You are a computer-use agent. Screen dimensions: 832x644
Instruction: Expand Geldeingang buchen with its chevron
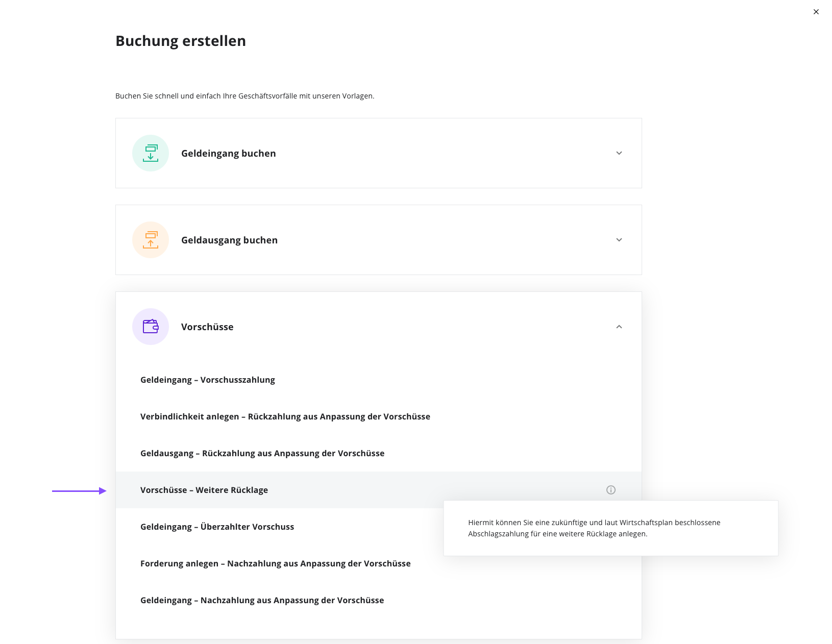[x=619, y=153]
